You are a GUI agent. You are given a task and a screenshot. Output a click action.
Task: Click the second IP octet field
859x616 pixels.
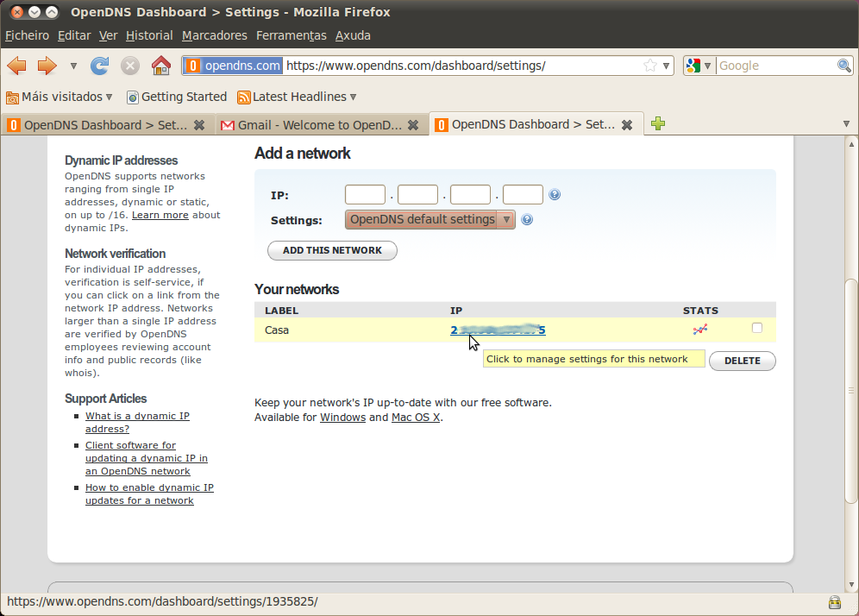[417, 195]
